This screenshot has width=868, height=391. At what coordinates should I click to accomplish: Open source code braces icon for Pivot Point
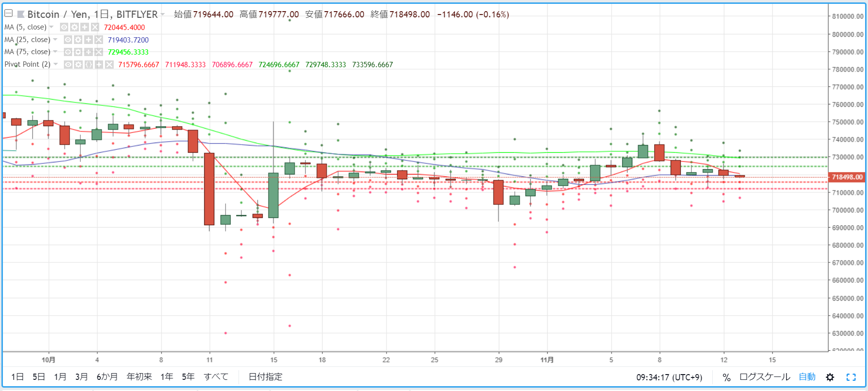(89, 64)
